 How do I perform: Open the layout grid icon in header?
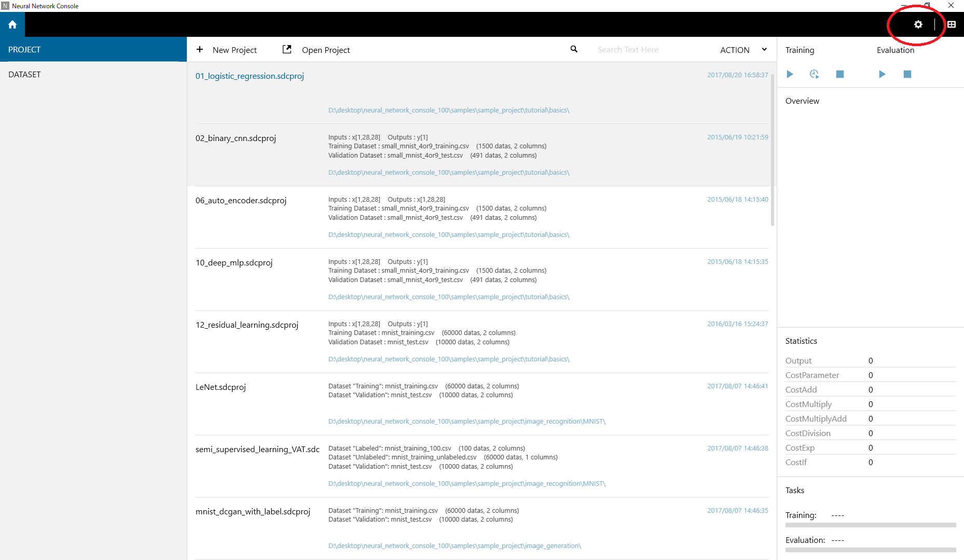pyautogui.click(x=952, y=24)
